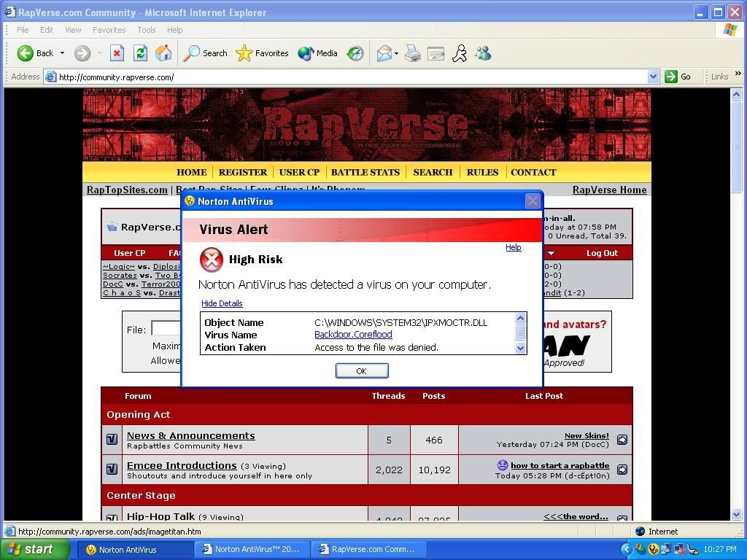Open the Search pane in IE toolbar
Image resolution: width=747 pixels, height=560 pixels.
[205, 53]
